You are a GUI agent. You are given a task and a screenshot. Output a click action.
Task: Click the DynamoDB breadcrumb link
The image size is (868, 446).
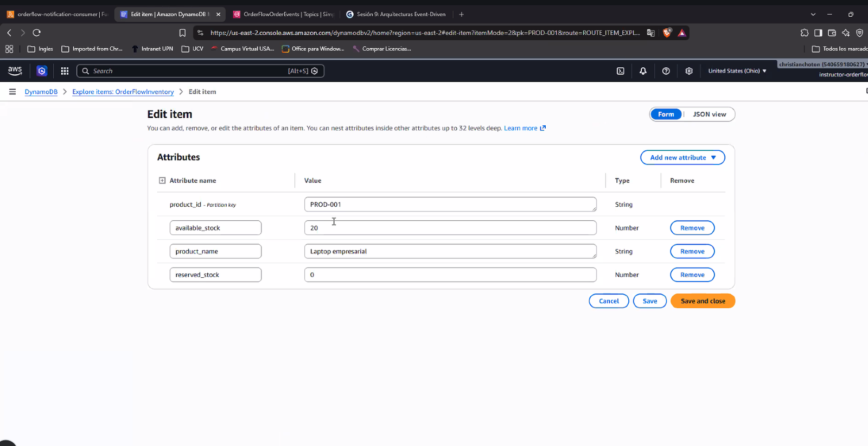point(41,92)
